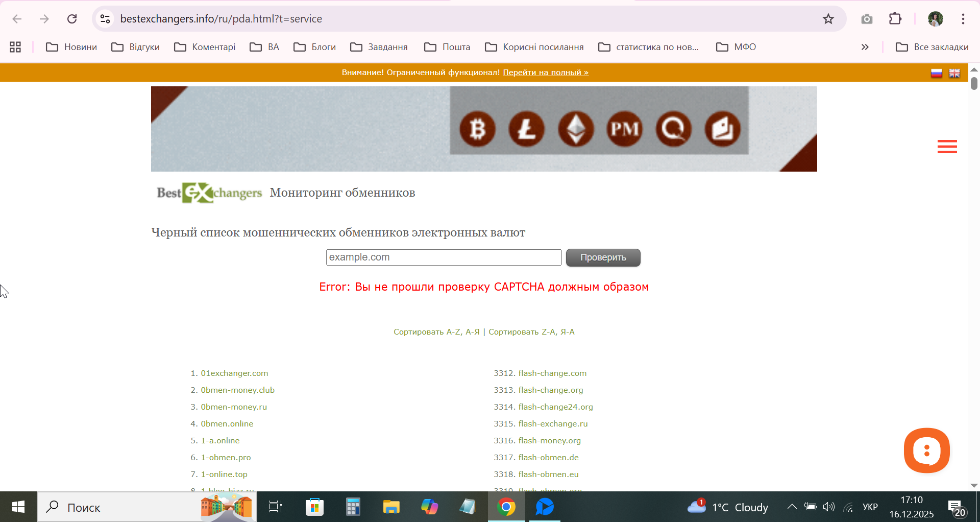Switch site language to Russian flag
This screenshot has width=980, height=522.
tap(937, 73)
